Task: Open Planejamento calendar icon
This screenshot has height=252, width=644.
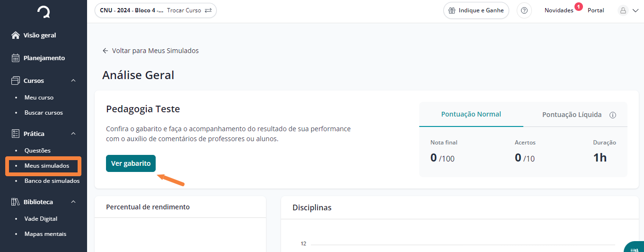Action: click(15, 58)
